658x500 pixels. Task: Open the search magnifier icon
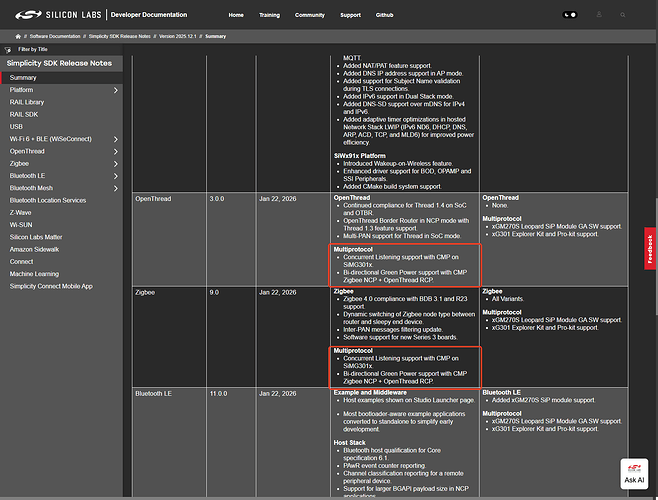pyautogui.click(x=623, y=15)
